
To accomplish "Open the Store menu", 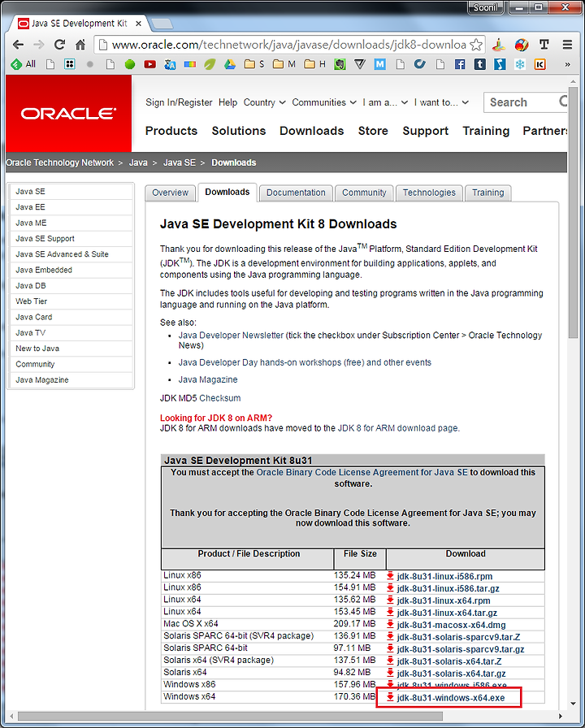I will coord(373,131).
